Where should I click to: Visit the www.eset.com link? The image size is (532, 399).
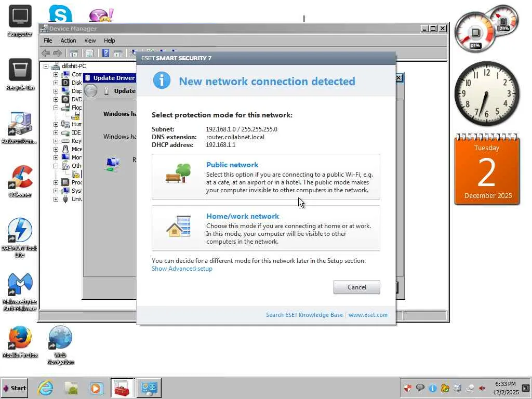(x=368, y=315)
